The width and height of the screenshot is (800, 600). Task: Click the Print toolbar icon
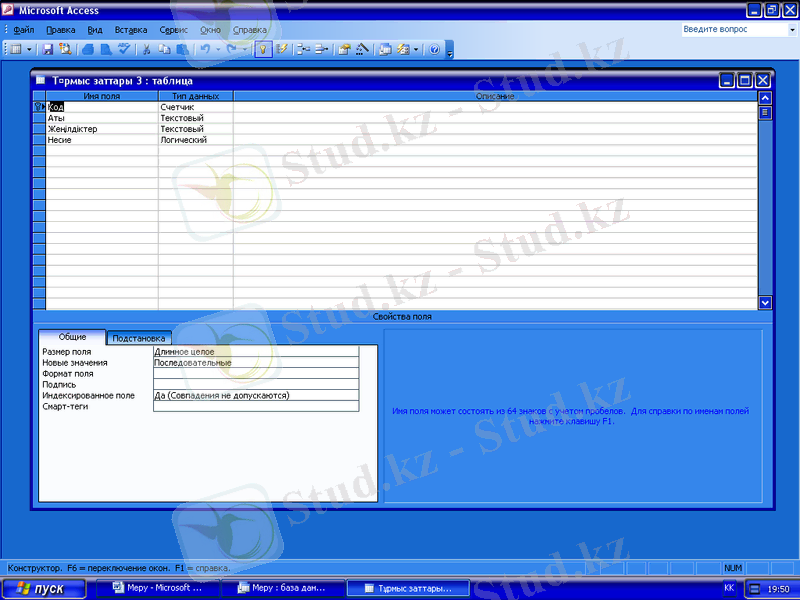[88, 49]
